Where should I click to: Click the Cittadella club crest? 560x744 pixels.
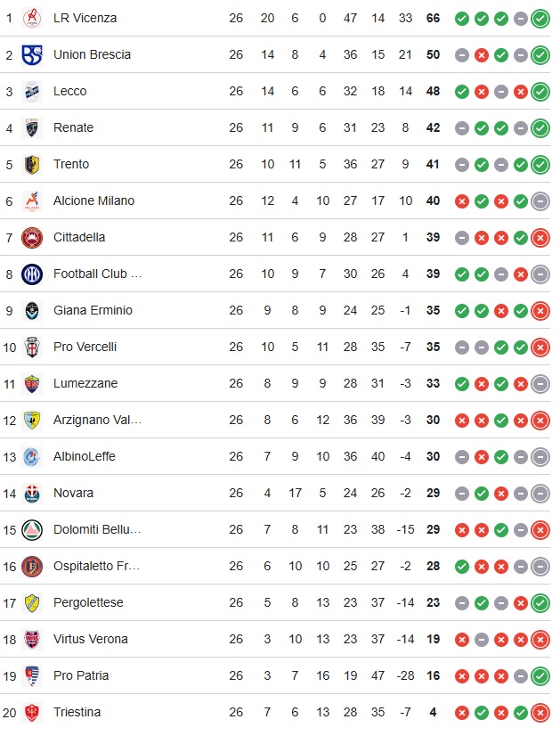pos(32,237)
